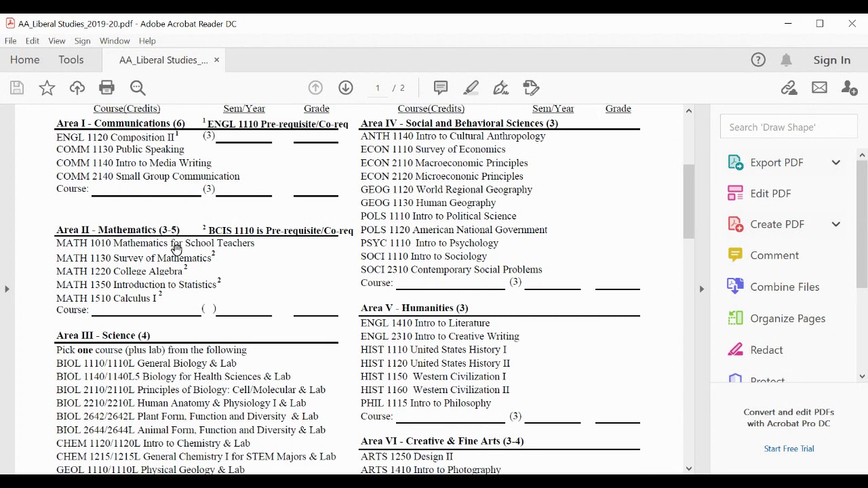Go to next page arrow
Viewport: 868px width, 488px height.
tap(346, 88)
